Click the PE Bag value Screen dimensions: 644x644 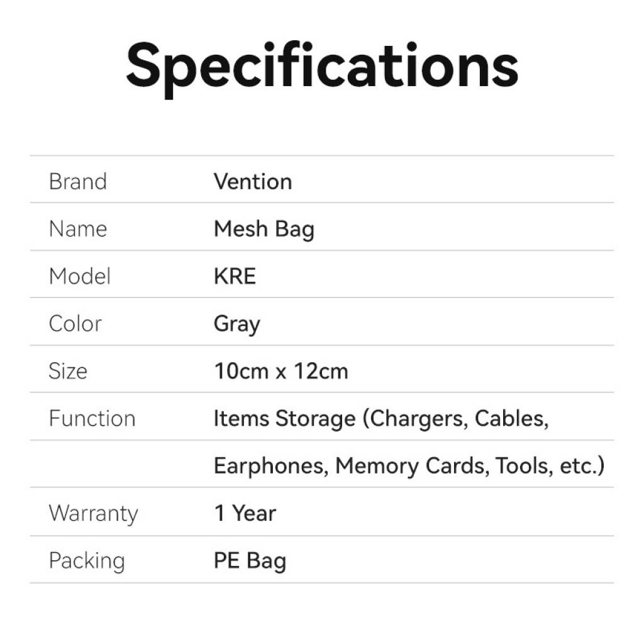point(250,561)
